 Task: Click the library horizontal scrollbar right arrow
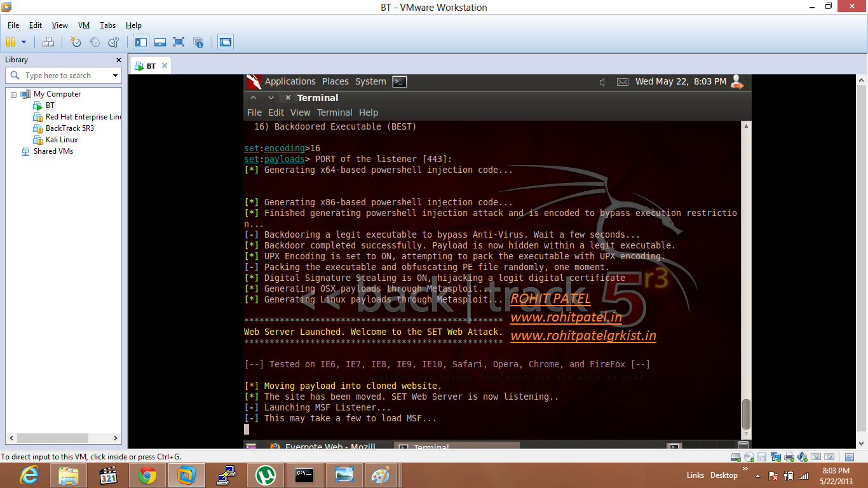coord(116,438)
